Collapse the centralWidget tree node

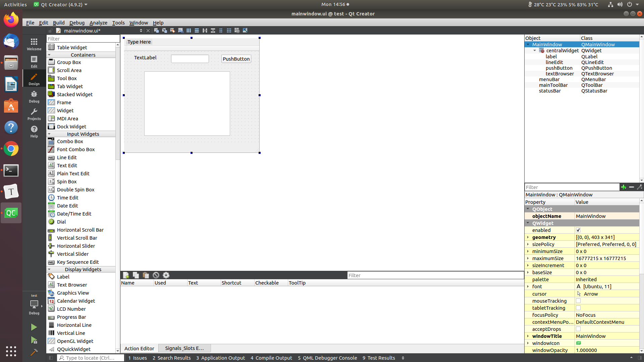coord(535,51)
